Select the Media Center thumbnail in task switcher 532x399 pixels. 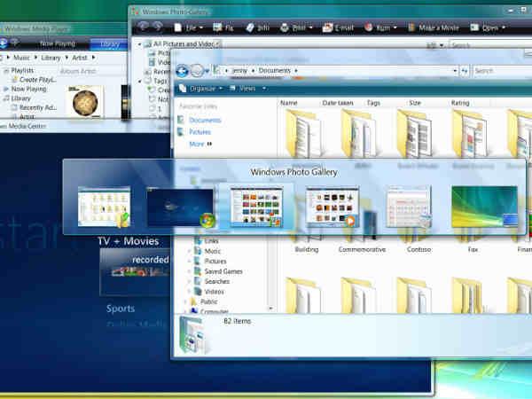coord(180,207)
